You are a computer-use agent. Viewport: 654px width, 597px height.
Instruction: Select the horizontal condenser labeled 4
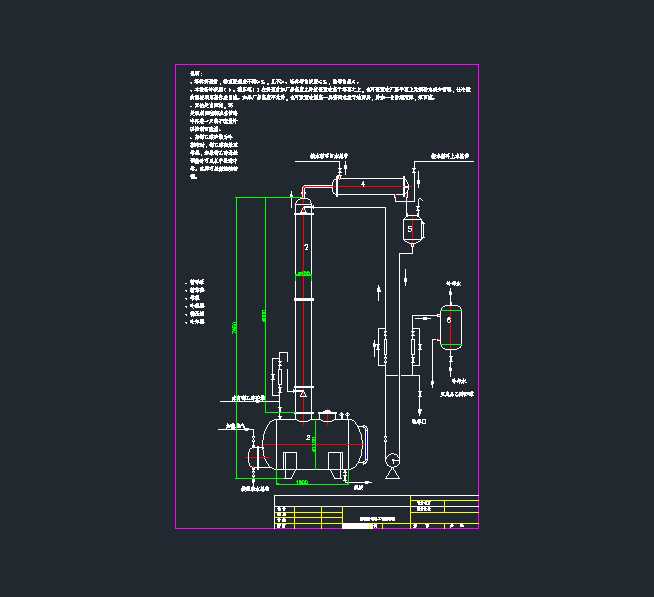(x=371, y=186)
